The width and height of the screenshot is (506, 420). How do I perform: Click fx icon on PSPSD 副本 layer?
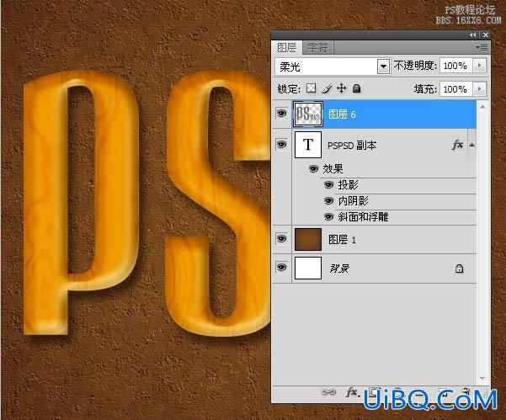457,145
